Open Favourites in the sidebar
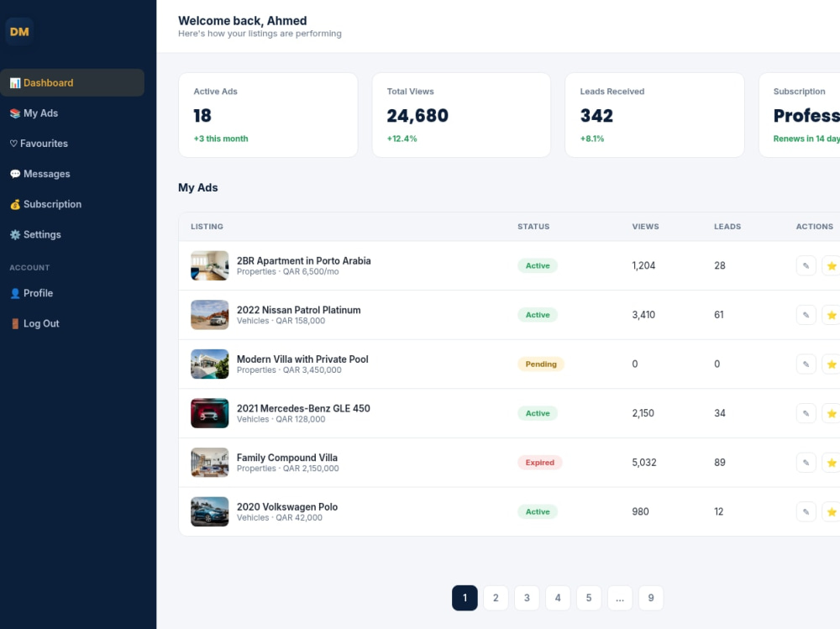Viewport: 840px width, 629px height. click(x=71, y=144)
